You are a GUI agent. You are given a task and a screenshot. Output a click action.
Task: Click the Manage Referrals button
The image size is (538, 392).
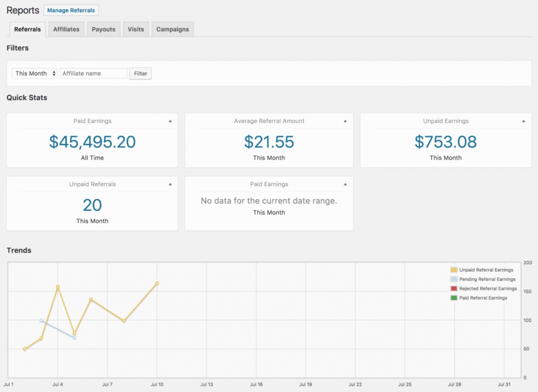click(x=71, y=10)
